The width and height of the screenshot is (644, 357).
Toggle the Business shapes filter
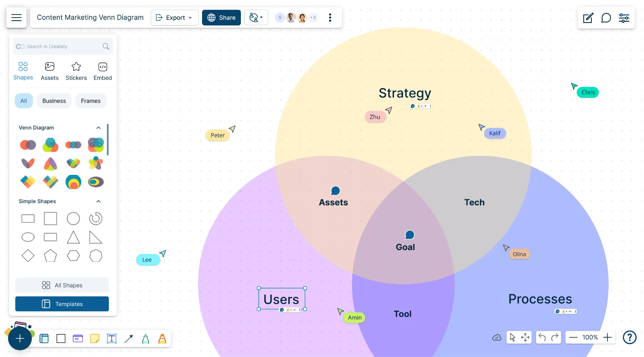[54, 101]
